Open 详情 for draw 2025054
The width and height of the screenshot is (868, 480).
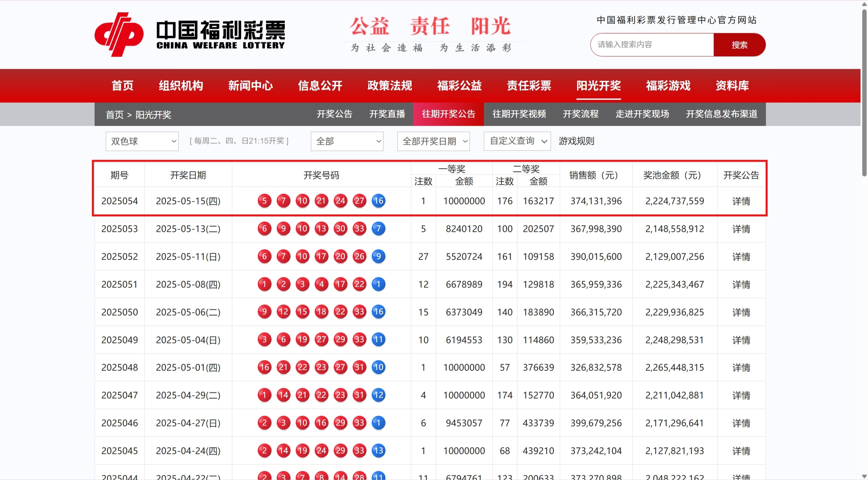(741, 201)
